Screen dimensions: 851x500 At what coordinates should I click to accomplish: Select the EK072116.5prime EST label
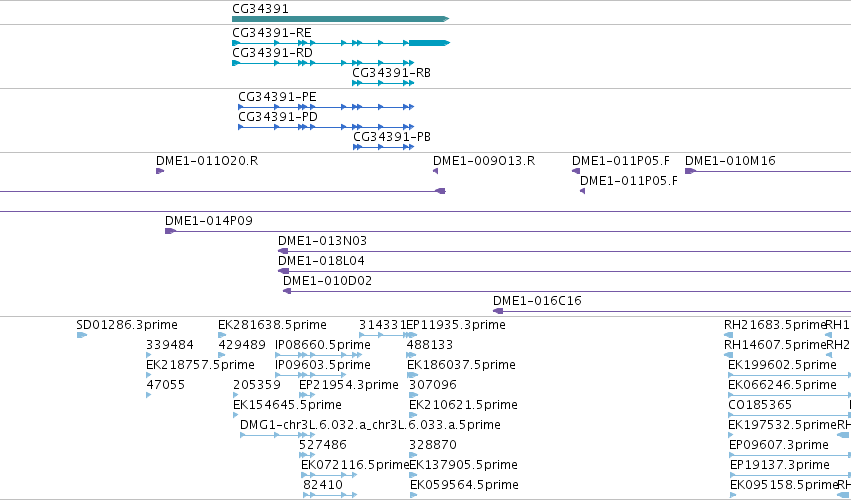(355, 465)
